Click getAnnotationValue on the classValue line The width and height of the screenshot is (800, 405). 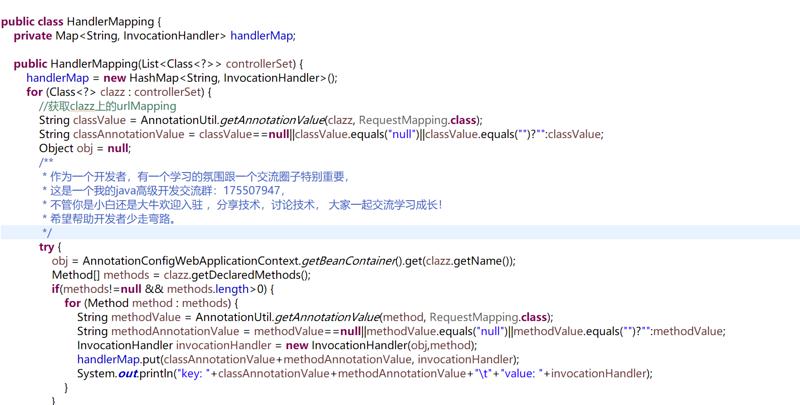273,120
